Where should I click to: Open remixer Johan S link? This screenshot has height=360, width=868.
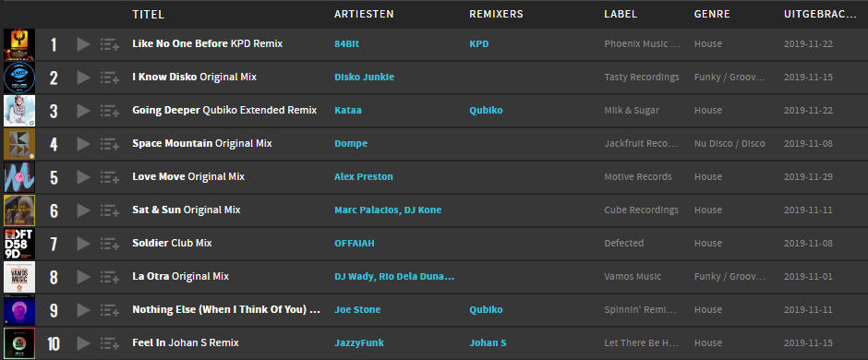coord(488,342)
